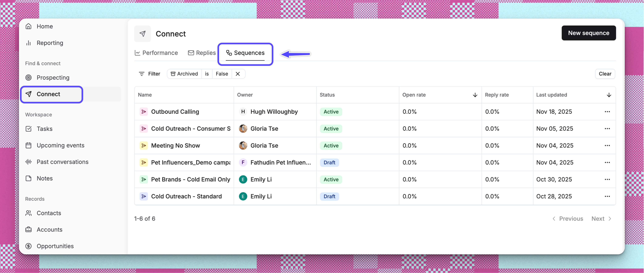Click the Prospecting target icon
The height and width of the screenshot is (273, 644).
coord(29,78)
